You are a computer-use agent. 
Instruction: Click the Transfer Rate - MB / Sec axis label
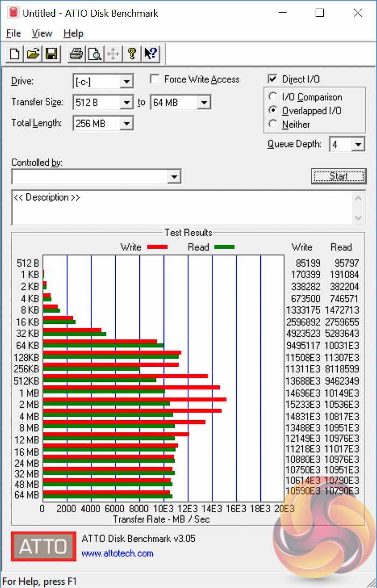tap(161, 519)
